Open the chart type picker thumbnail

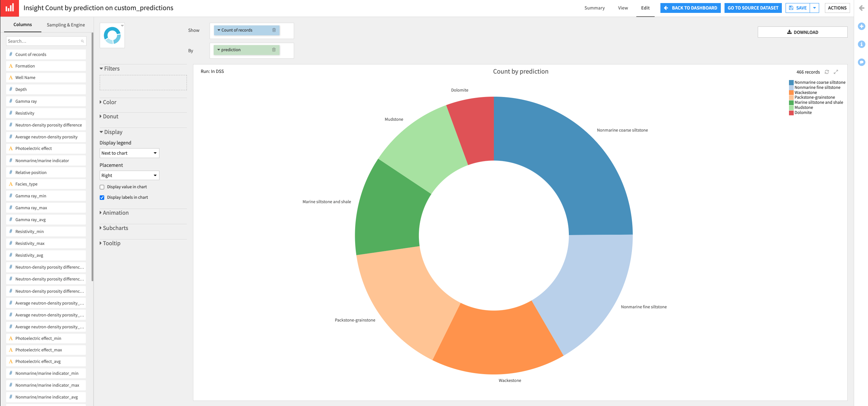tap(112, 35)
